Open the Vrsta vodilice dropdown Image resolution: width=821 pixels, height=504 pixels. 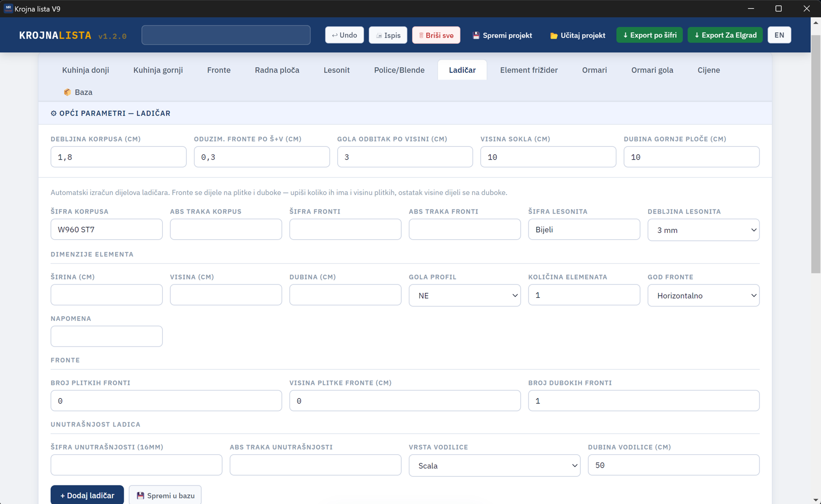pyautogui.click(x=495, y=466)
